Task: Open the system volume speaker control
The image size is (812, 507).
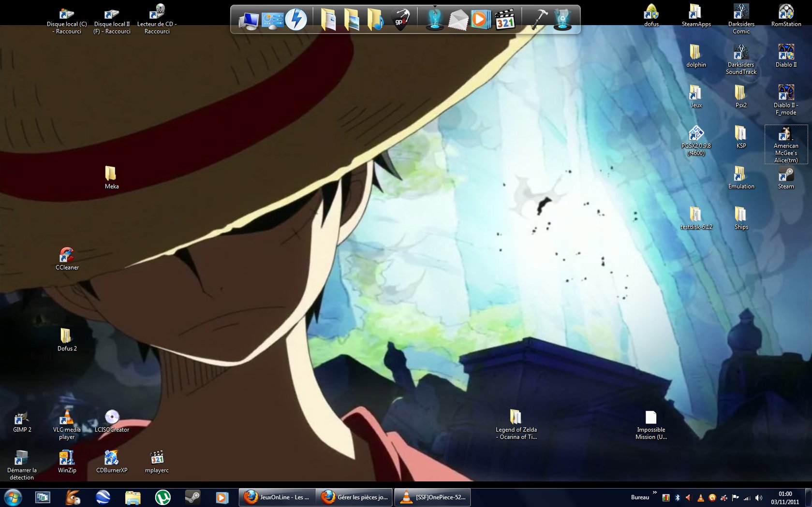Action: coord(759,498)
